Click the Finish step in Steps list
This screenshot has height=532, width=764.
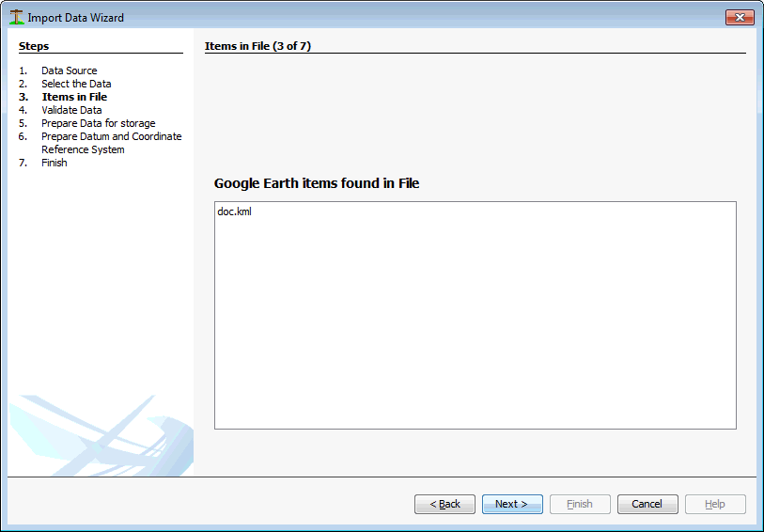(55, 163)
